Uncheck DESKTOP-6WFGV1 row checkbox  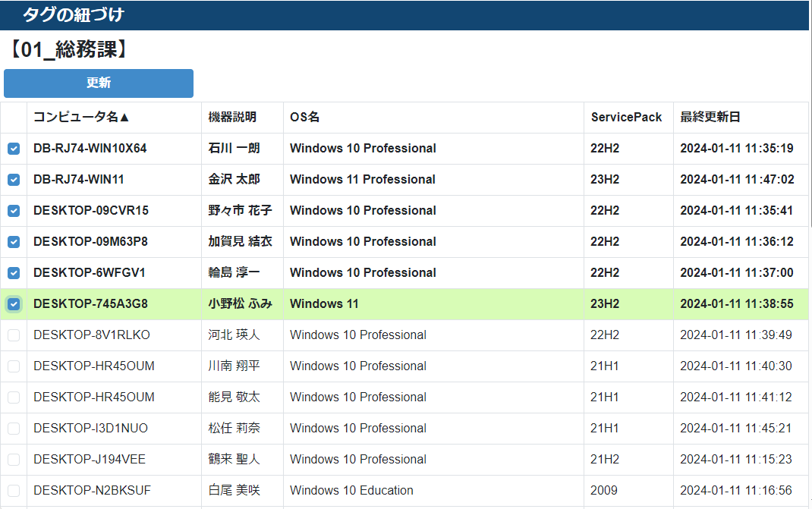14,273
